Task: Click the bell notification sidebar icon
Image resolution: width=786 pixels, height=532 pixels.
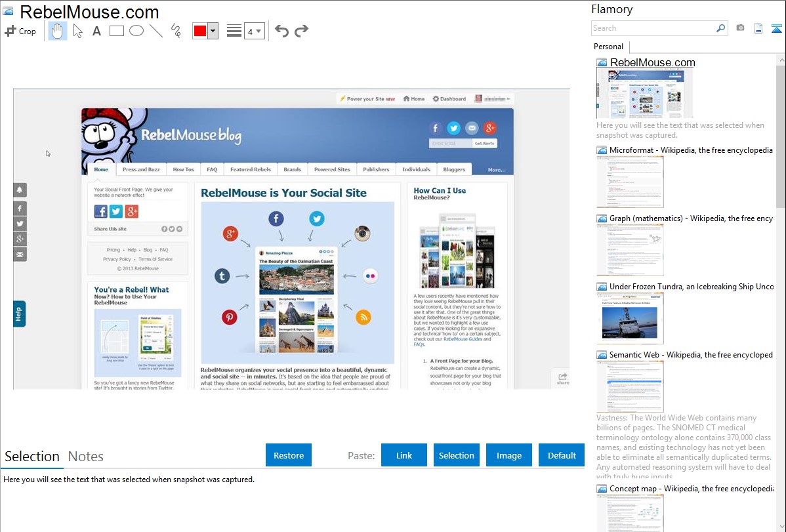Action: pos(20,190)
